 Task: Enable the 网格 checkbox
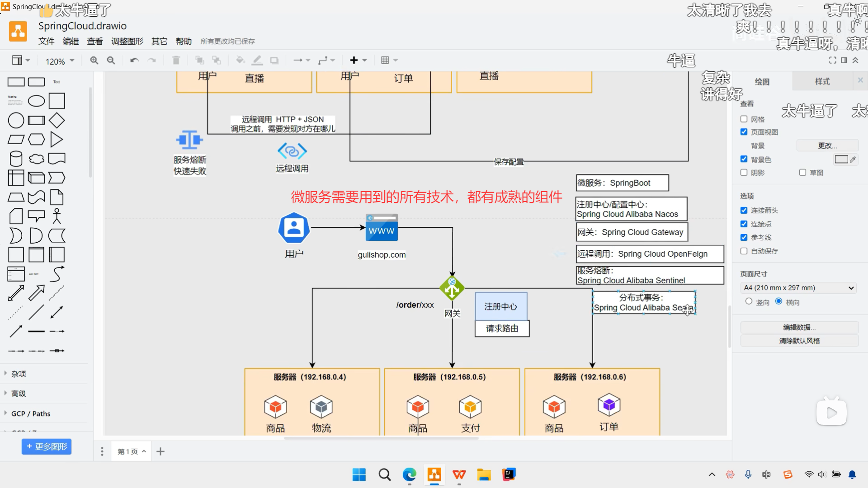click(744, 119)
